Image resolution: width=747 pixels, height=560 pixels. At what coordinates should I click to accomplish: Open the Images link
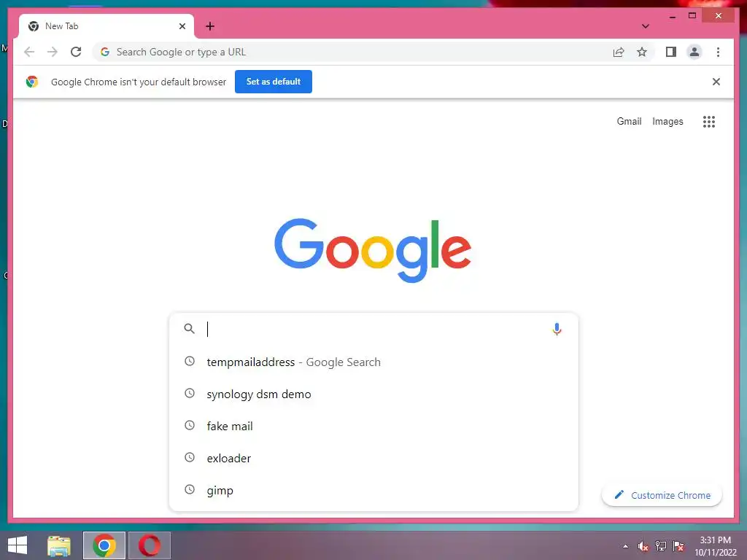667,122
